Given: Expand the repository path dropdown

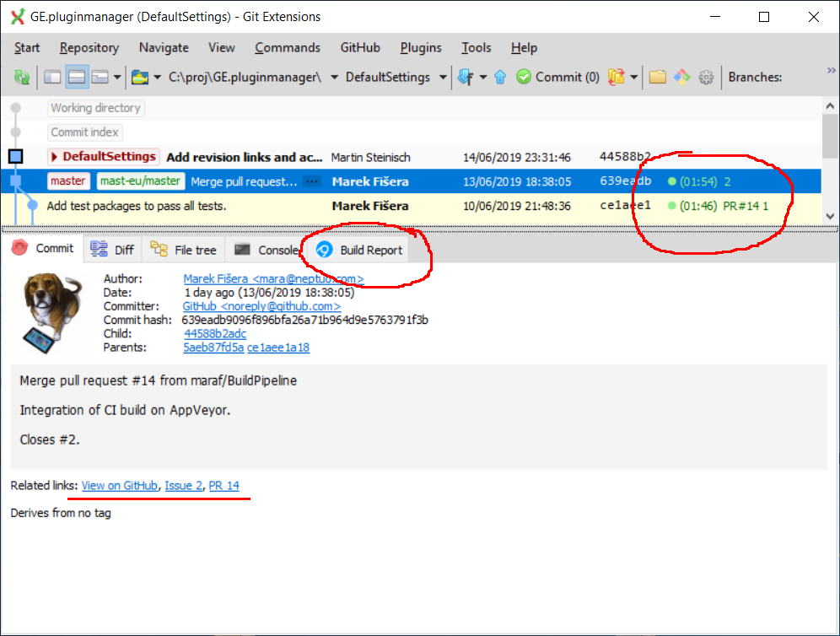Looking at the screenshot, I should click(333, 77).
